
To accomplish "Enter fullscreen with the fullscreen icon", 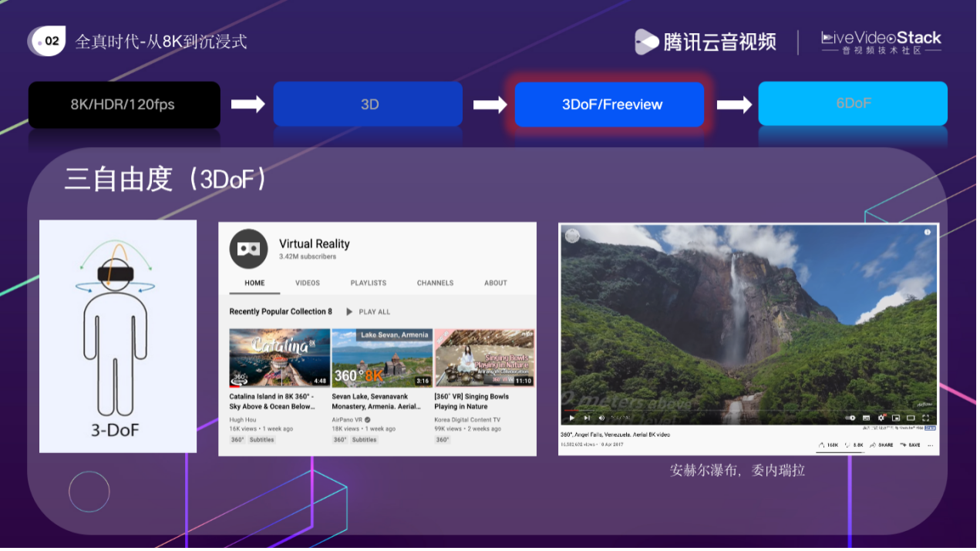I will click(925, 418).
